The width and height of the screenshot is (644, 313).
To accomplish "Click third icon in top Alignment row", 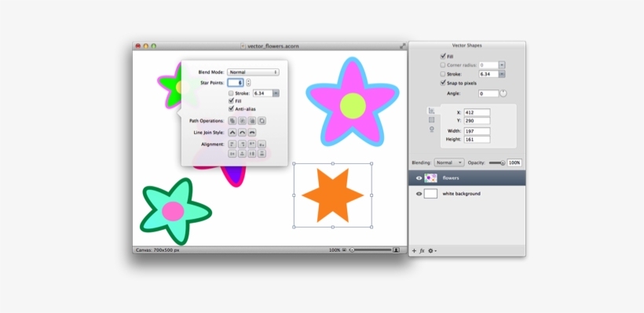I will click(x=252, y=144).
